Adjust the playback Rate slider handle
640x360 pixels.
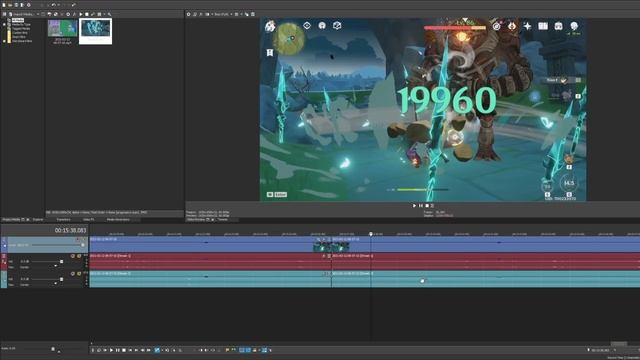click(x=53, y=349)
